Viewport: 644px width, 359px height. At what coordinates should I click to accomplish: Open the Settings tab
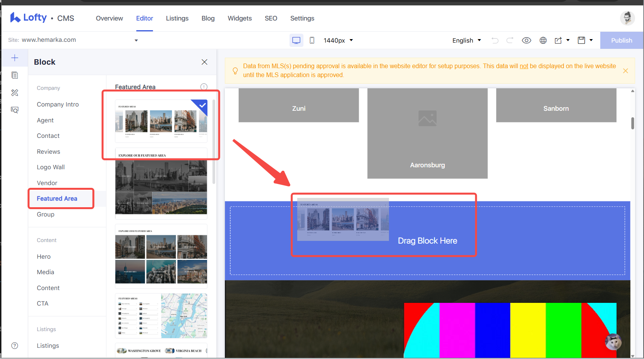[302, 18]
